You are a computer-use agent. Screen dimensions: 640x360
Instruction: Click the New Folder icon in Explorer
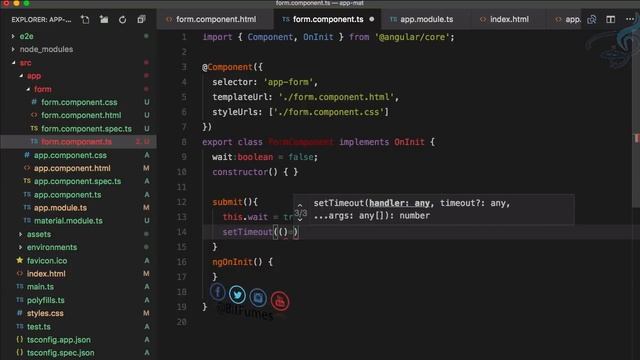click(x=104, y=19)
